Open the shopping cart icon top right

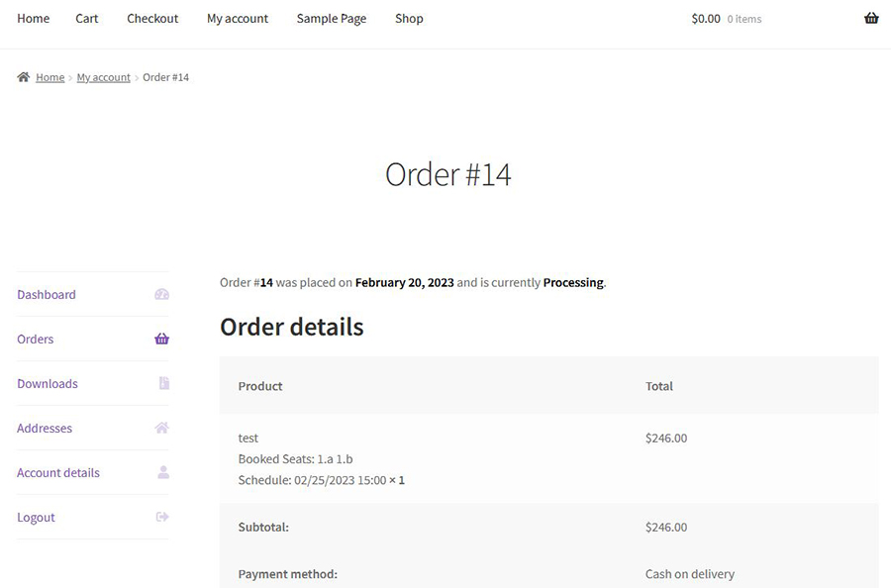pyautogui.click(x=871, y=17)
